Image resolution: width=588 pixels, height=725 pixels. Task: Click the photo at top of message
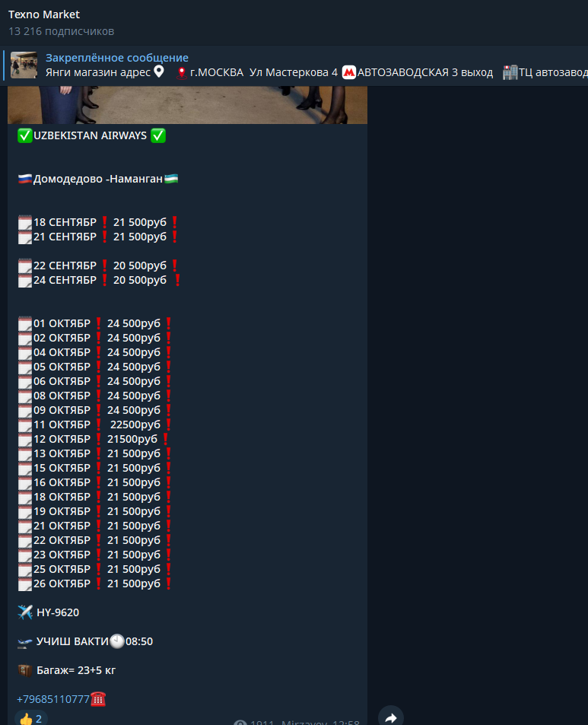point(188,105)
